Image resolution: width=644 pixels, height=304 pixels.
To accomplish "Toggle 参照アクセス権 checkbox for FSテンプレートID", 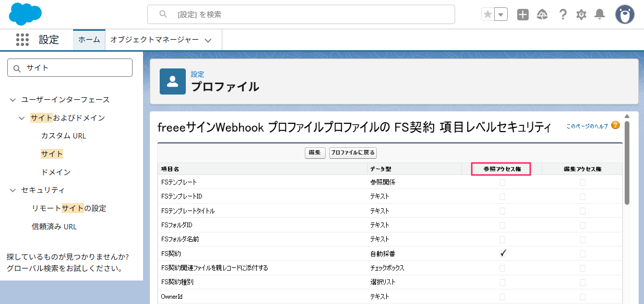I will pyautogui.click(x=502, y=196).
